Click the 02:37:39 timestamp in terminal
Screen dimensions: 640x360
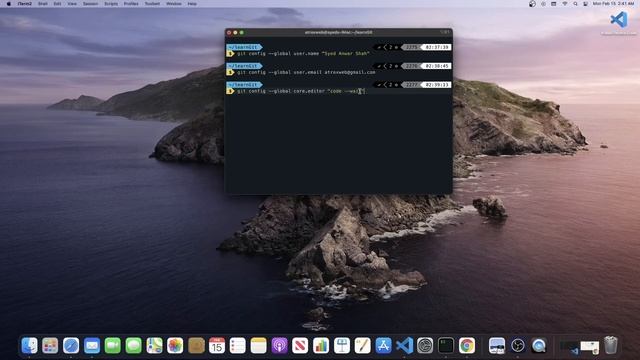click(437, 47)
